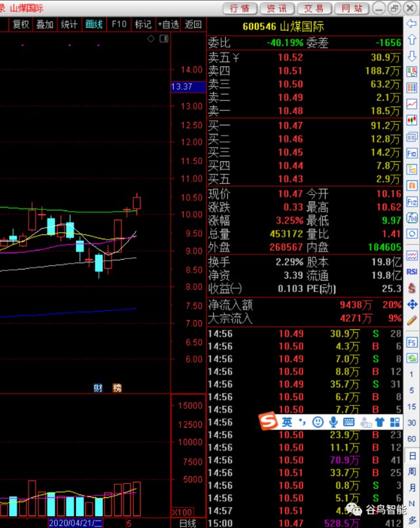This screenshot has width=420, height=528.
Task: Toggle the diamond marker above chart
Action: click(x=151, y=39)
